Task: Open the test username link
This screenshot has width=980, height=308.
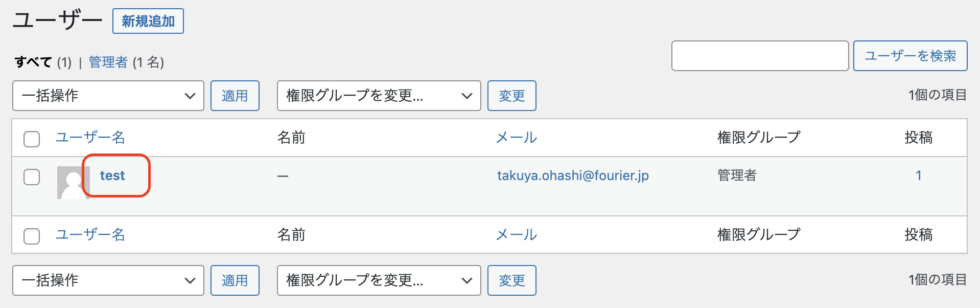Action: click(112, 175)
